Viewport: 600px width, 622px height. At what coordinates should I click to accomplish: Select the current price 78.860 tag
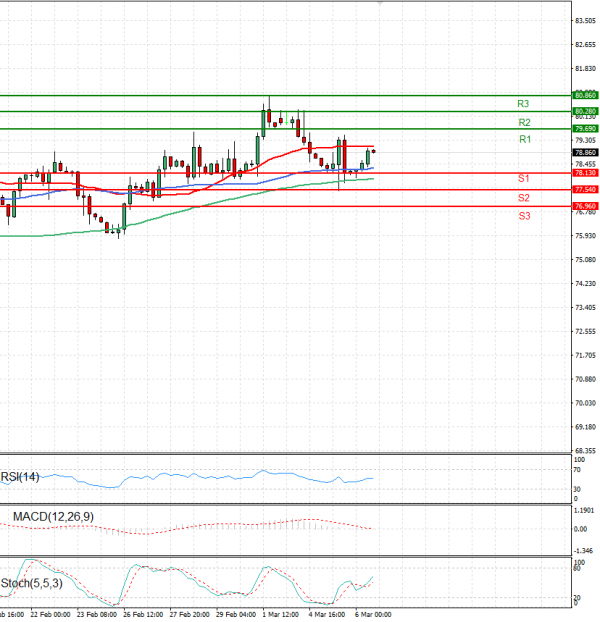[x=585, y=152]
